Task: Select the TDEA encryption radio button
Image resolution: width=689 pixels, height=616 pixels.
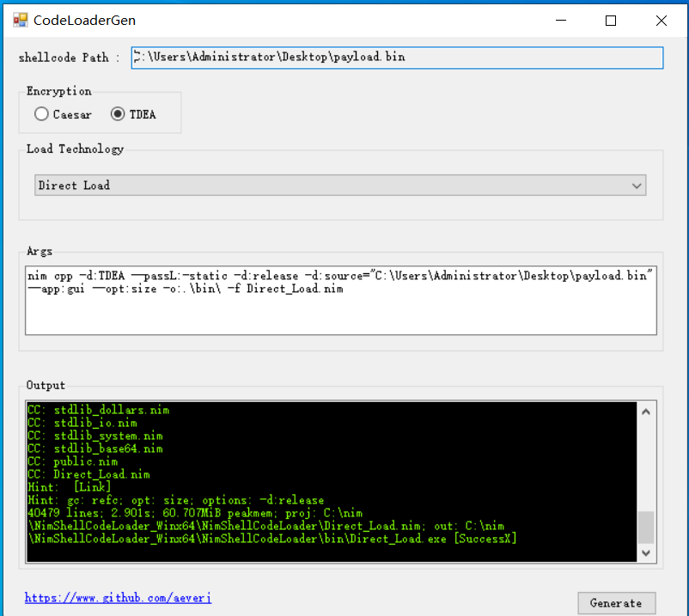Action: 133,114
